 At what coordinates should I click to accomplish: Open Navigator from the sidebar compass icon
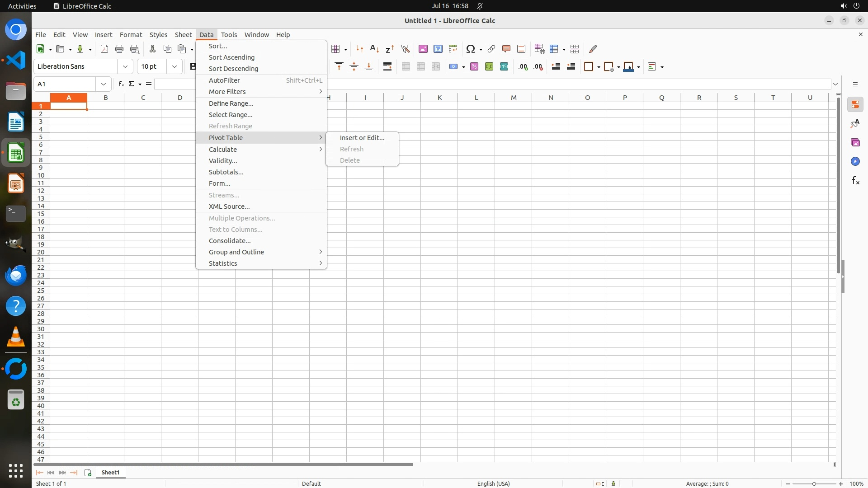pyautogui.click(x=855, y=162)
